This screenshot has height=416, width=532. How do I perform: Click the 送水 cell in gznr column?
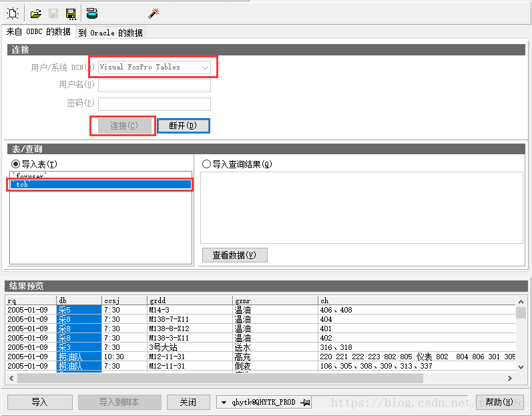[x=275, y=347]
